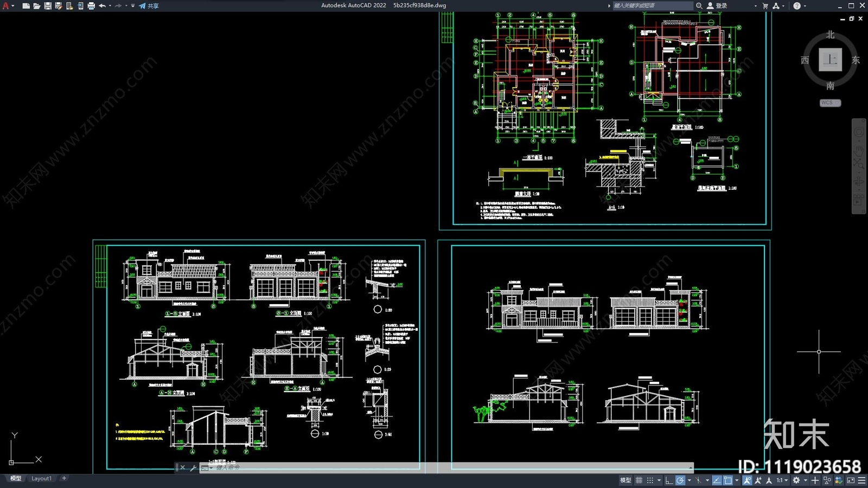The image size is (868, 488).
Task: Toggle 2D object snap square icon
Action: point(727,480)
